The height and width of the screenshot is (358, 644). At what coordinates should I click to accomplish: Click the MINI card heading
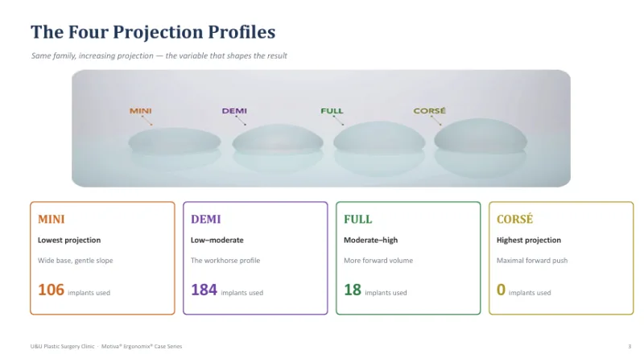pyautogui.click(x=52, y=220)
